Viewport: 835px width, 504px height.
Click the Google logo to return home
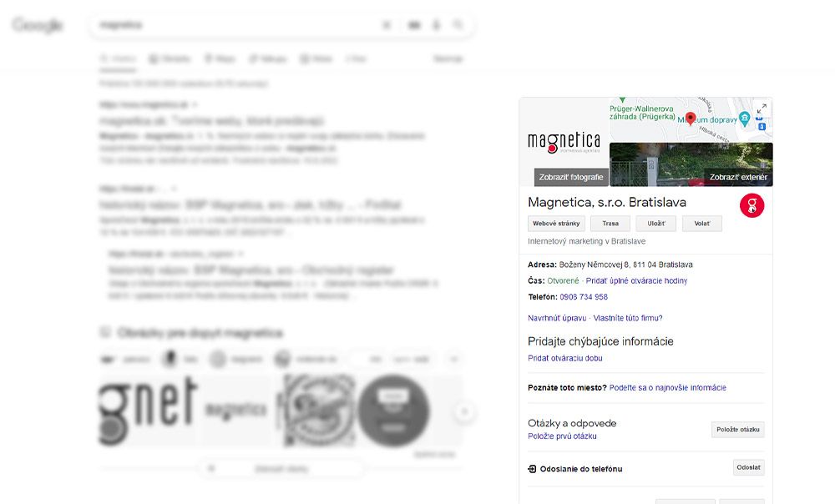coord(38,25)
